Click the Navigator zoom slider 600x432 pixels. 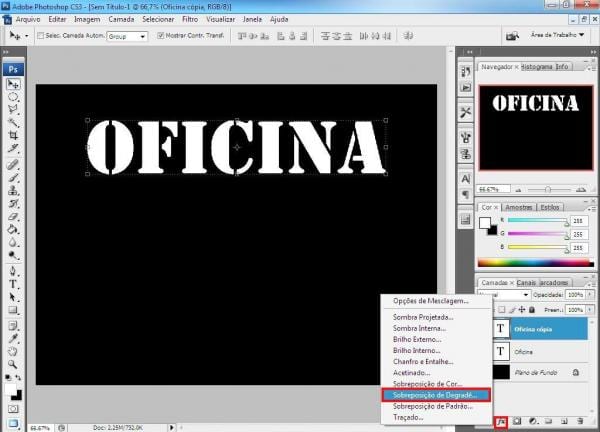(548, 189)
